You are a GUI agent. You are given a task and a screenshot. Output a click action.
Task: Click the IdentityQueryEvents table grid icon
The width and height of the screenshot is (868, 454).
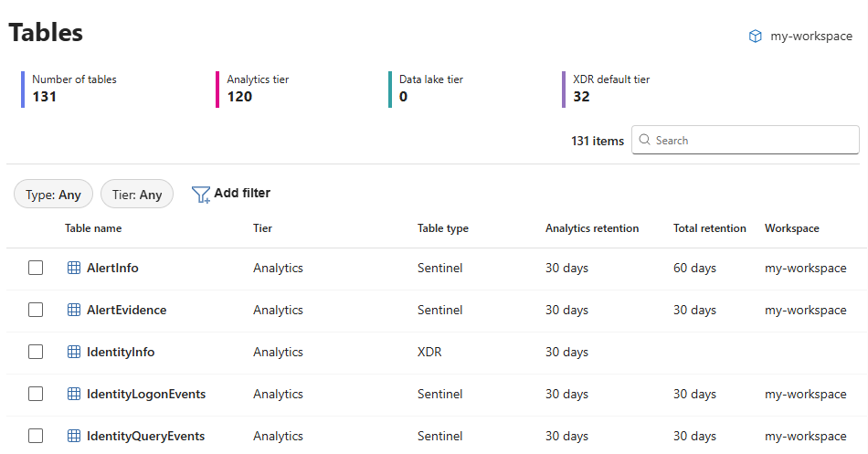pyautogui.click(x=74, y=436)
